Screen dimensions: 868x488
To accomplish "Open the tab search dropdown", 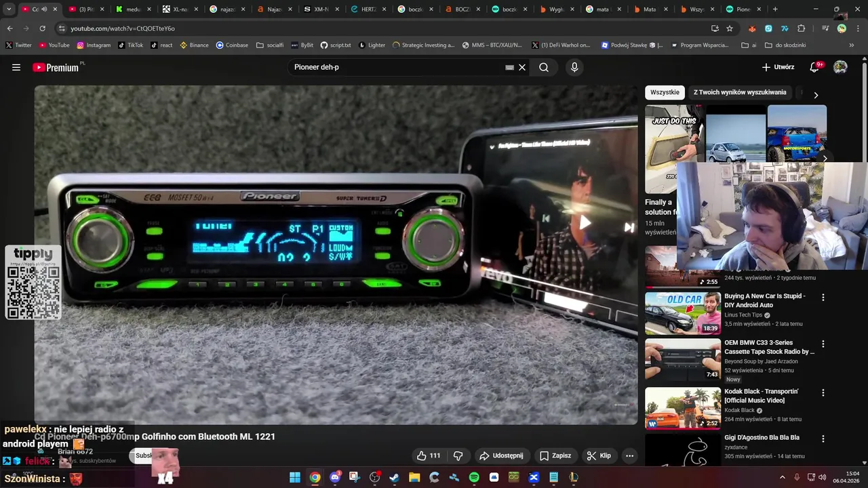I will pyautogui.click(x=8, y=9).
